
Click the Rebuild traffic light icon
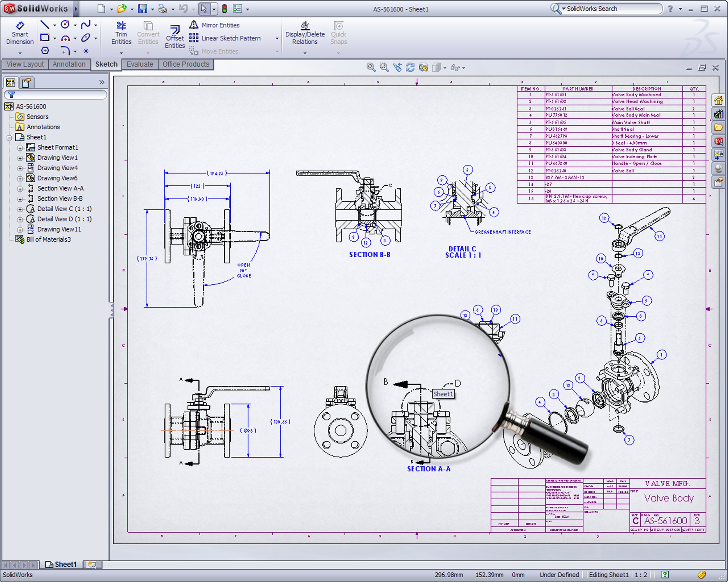224,9
